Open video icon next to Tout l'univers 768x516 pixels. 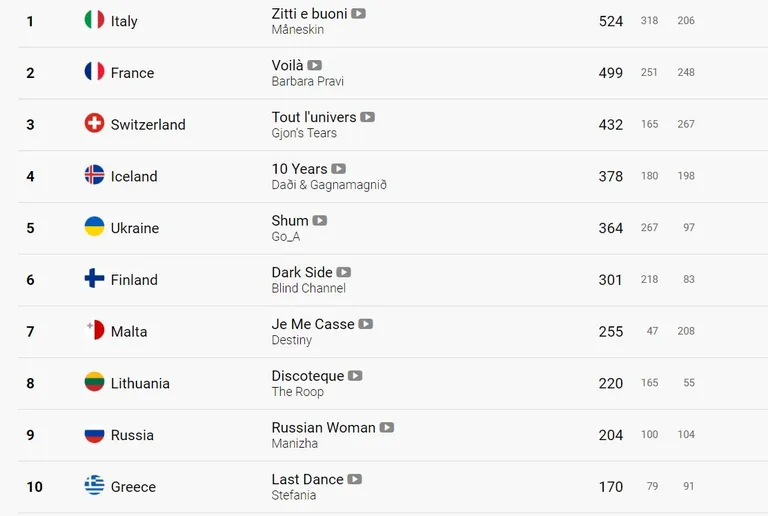[367, 117]
